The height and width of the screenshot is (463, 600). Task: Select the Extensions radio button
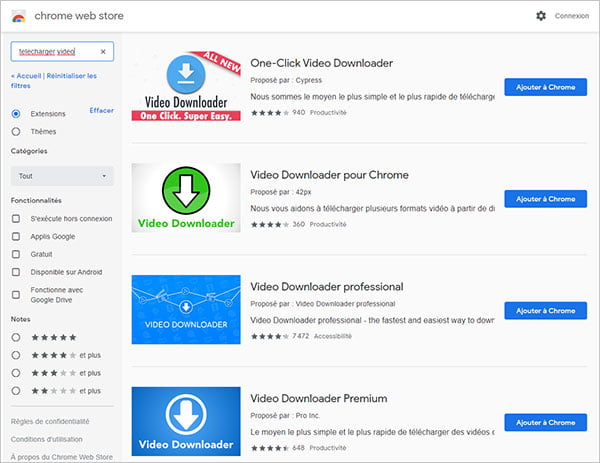[16, 114]
